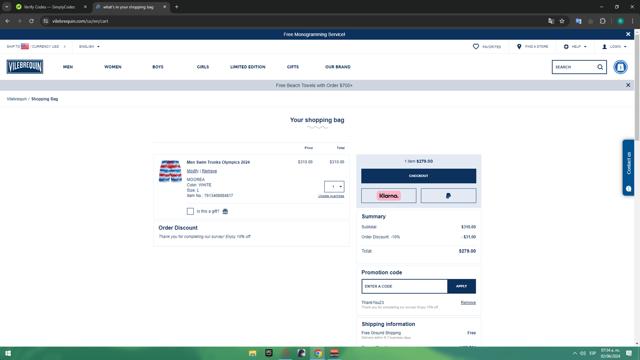The image size is (640, 360).
Task: Click the Update quantities link
Action: pos(331,196)
